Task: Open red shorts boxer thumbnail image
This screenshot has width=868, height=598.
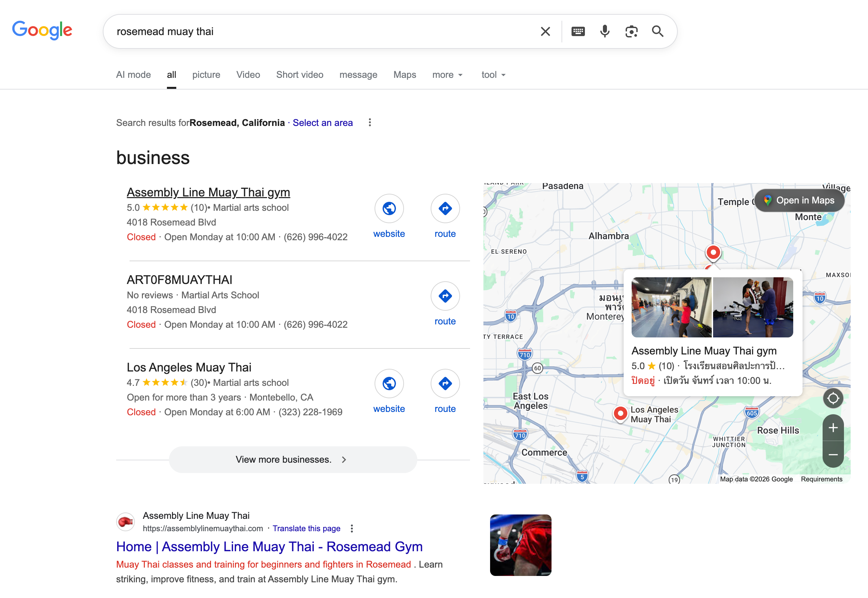Action: click(x=520, y=545)
